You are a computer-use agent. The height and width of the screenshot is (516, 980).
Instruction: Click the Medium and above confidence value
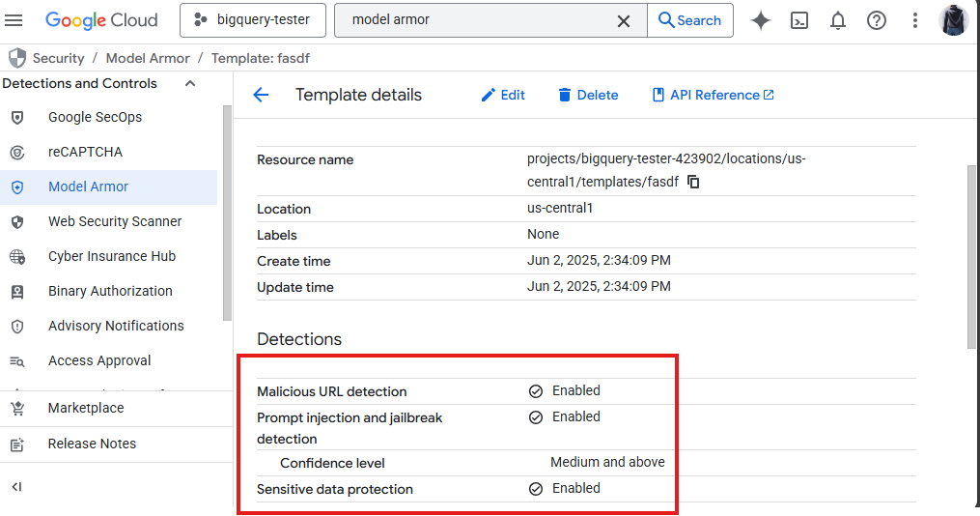click(x=607, y=462)
